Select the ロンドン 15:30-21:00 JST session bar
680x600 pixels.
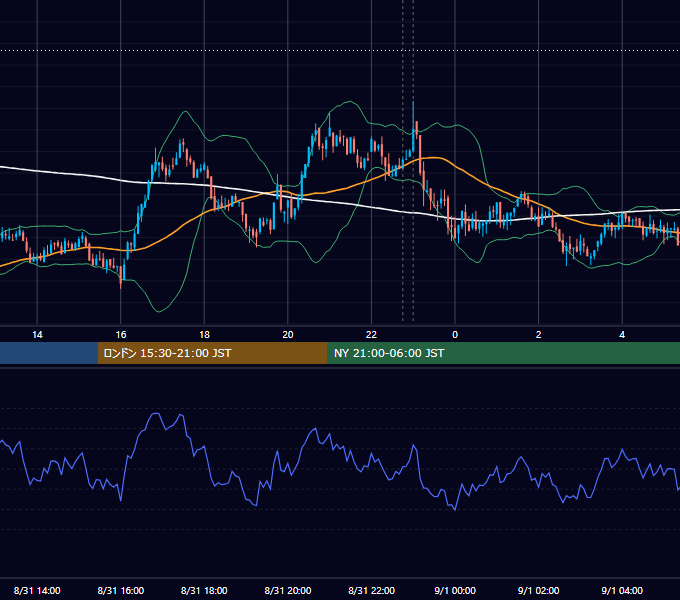click(x=212, y=353)
